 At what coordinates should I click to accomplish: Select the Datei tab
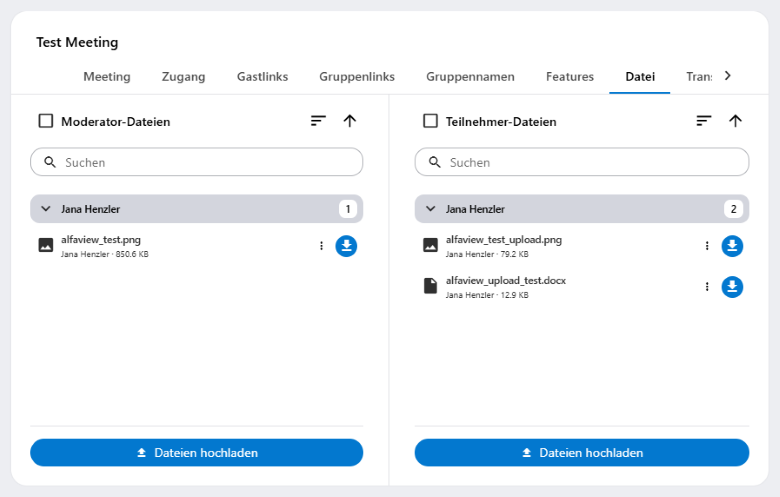[640, 77]
